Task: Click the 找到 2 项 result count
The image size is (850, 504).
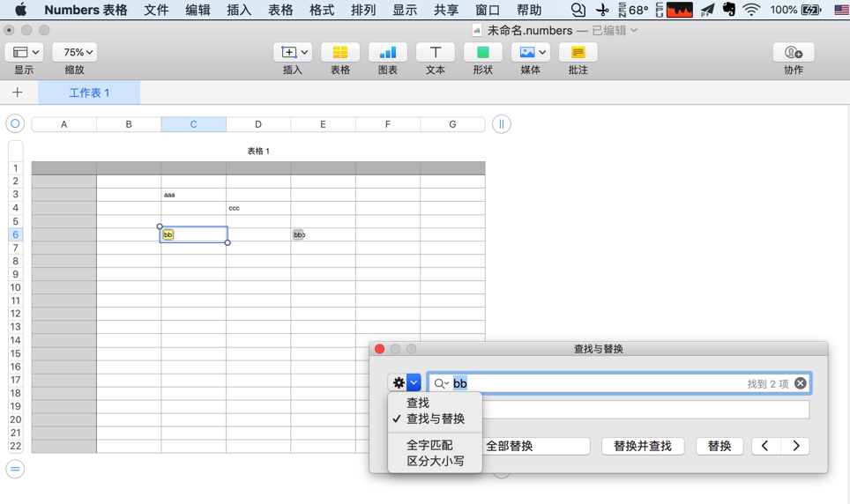Action: (768, 383)
